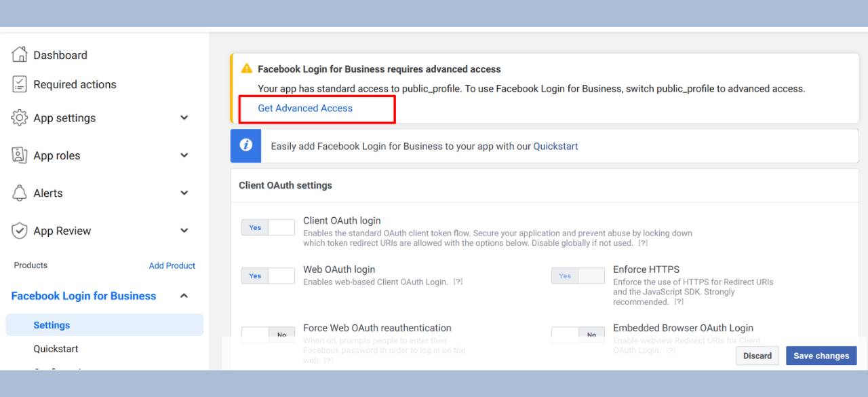Image resolution: width=868 pixels, height=397 pixels.
Task: Expand the Alerts chevron
Action: click(184, 193)
